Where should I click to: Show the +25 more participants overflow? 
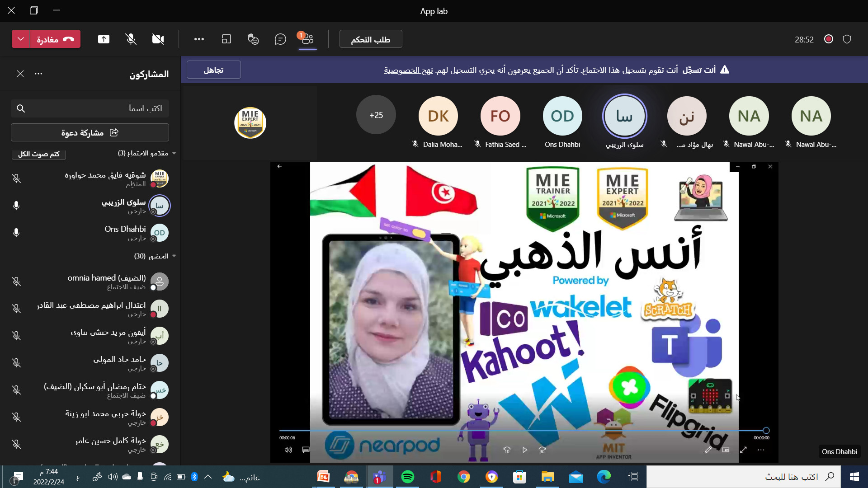pos(376,115)
